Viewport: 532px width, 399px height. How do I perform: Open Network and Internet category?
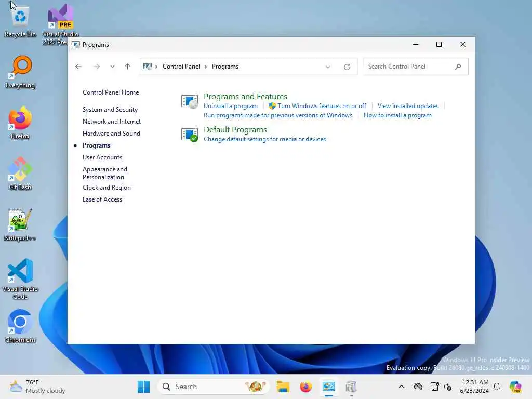(x=112, y=122)
